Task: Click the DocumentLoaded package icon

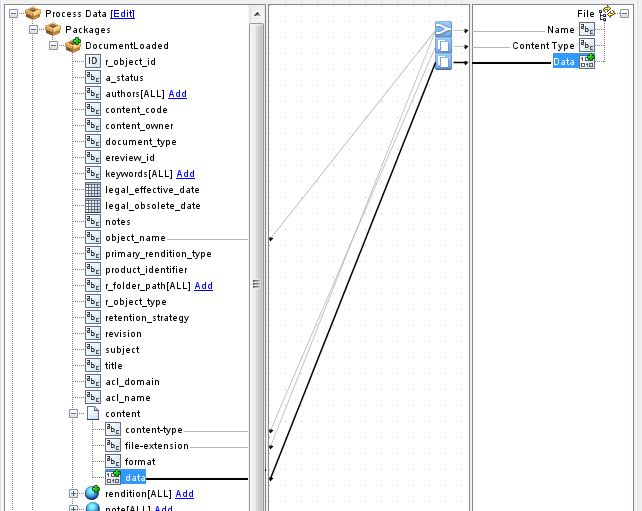Action: 73,45
